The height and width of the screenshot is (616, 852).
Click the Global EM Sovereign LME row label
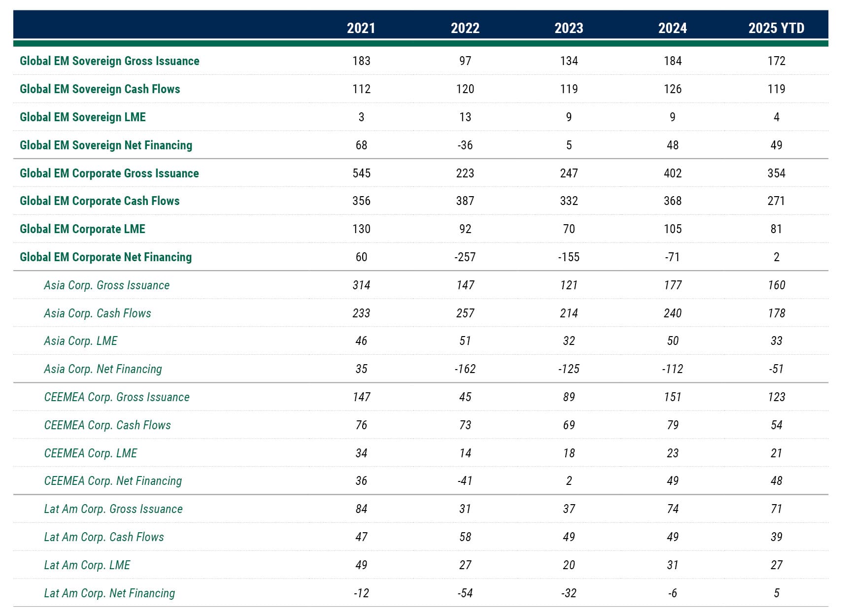coord(82,117)
